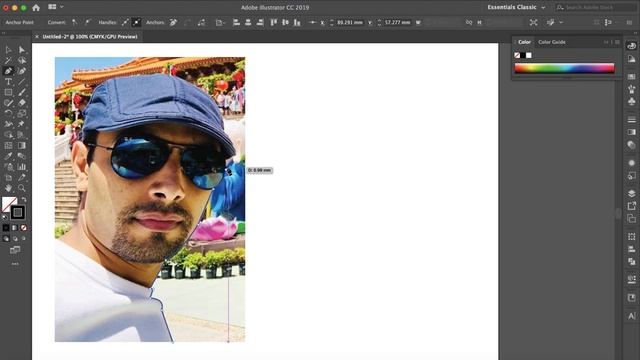
Task: Select the Line Segment tool
Action: pos(22,82)
